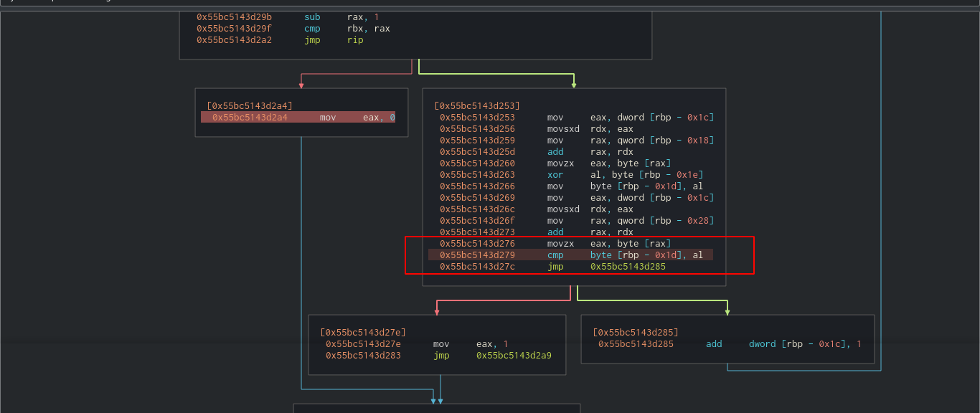Click address 0x55bc5143d276 movzx instruction
This screenshot has height=413, width=980.
pos(477,244)
